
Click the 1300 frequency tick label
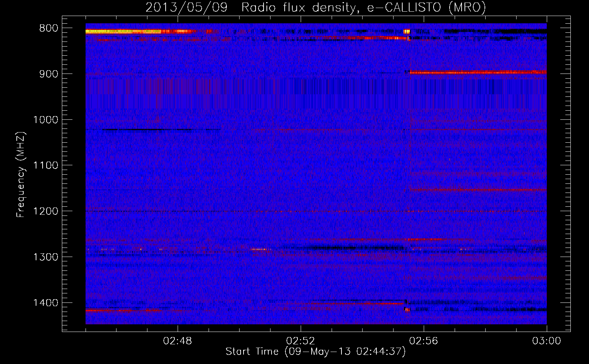46,257
